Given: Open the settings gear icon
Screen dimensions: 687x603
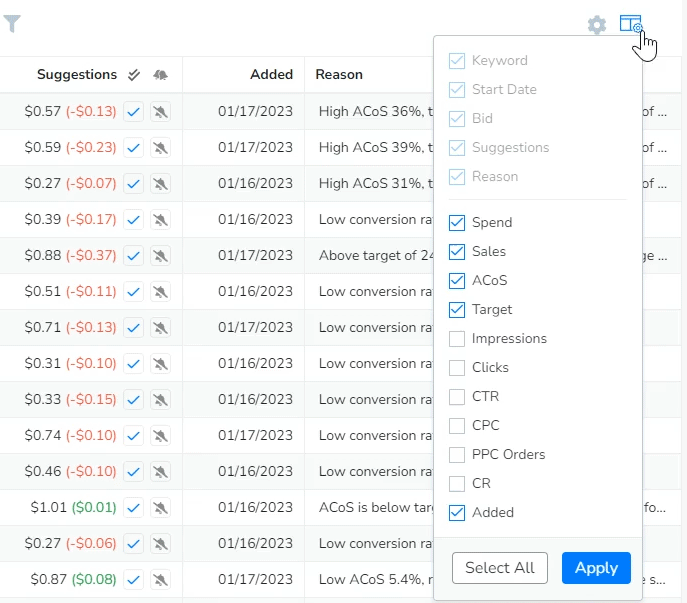Looking at the screenshot, I should point(597,25).
